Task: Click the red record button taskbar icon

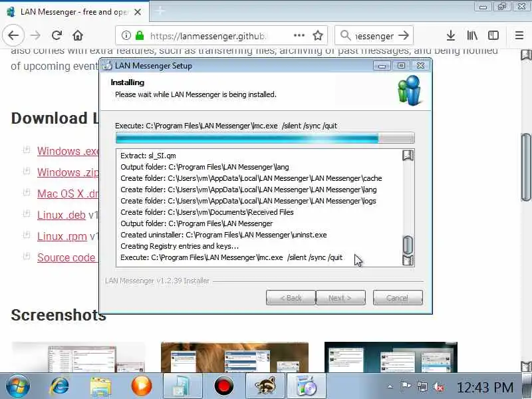Action: [x=224, y=386]
